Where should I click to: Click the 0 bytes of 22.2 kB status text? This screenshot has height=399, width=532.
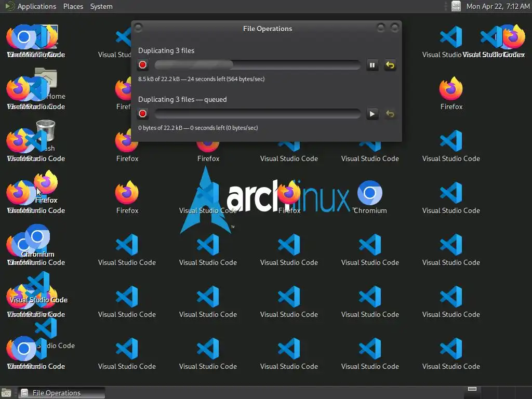point(198,128)
